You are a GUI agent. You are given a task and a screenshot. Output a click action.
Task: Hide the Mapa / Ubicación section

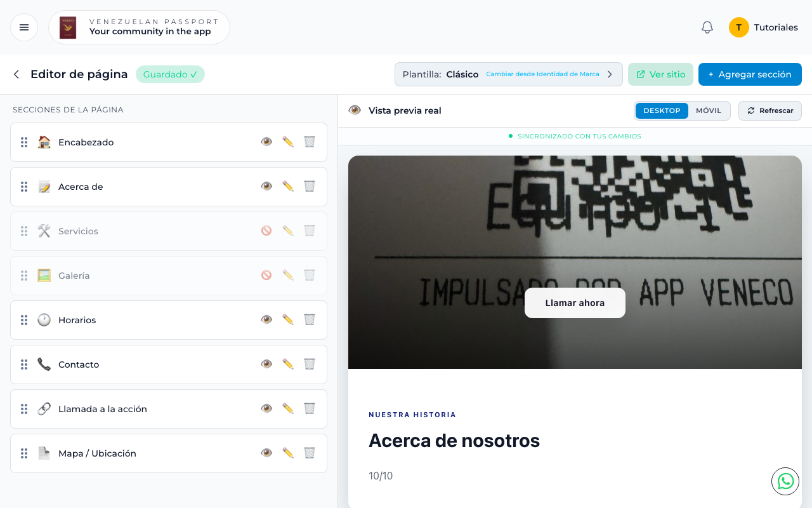tap(266, 453)
